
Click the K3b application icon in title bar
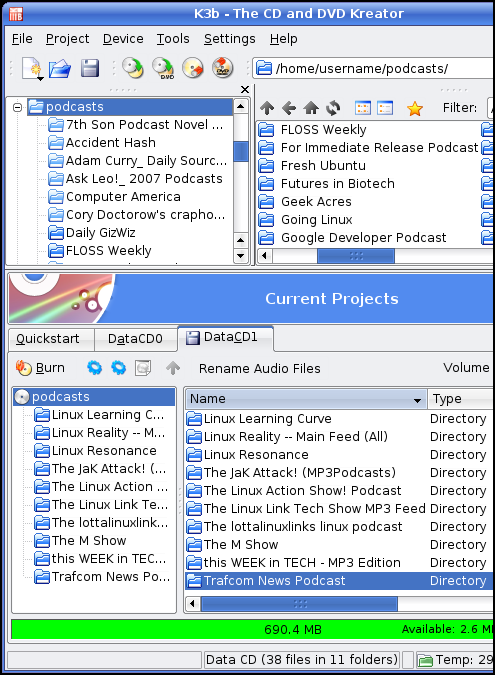coord(16,13)
